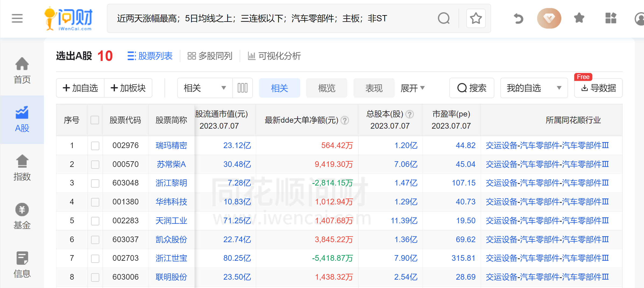Click the search magnifier icon in search bar
This screenshot has width=644, height=288.
[x=444, y=18]
